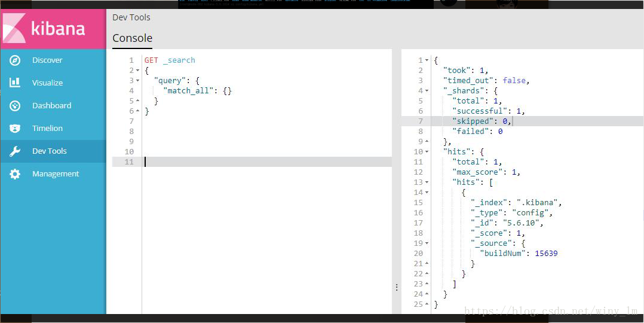This screenshot has width=644, height=323.
Task: Click the fold-end arrow on request line 6
Action: (137, 111)
